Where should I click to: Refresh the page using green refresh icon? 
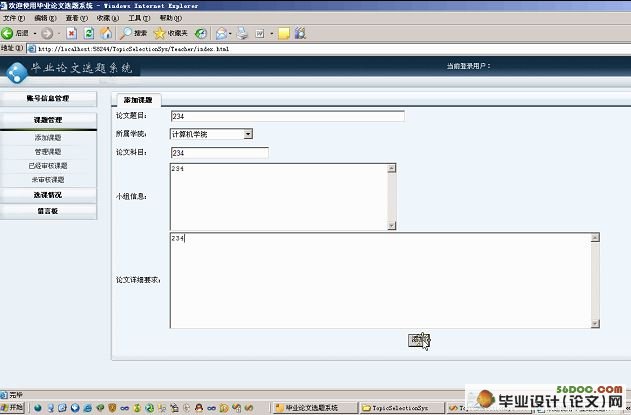[88, 33]
